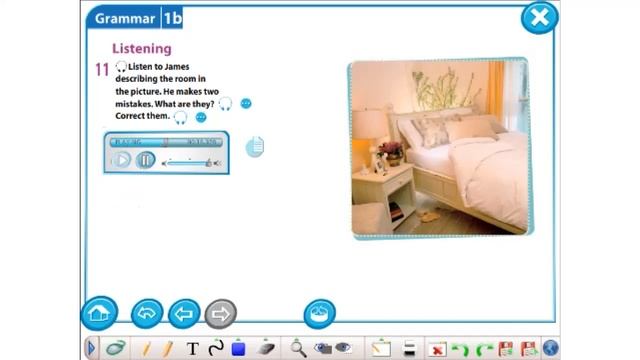
Task: Go to the home screen
Action: coord(99,313)
